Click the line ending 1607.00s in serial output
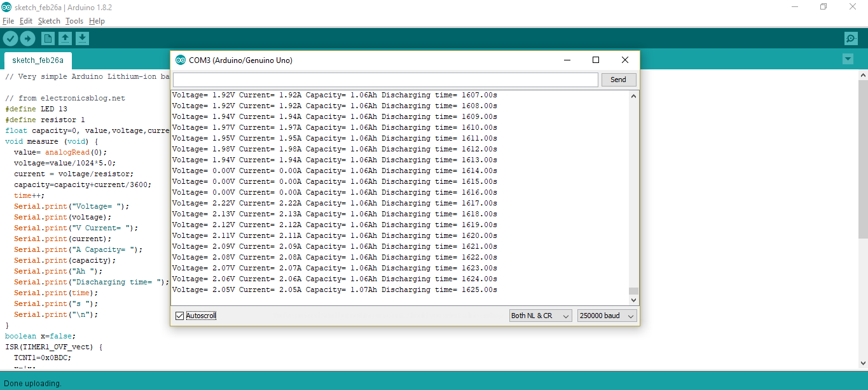Image resolution: width=868 pixels, height=390 pixels. (x=334, y=95)
